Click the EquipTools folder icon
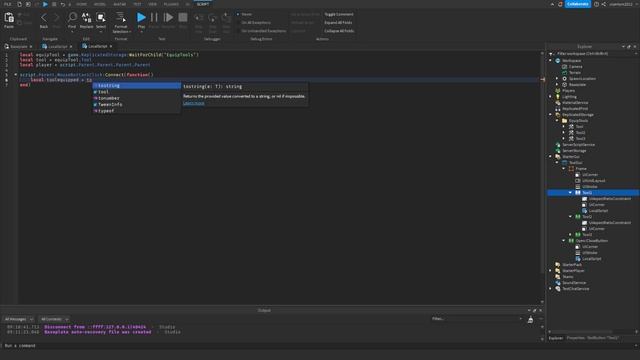 (564, 120)
